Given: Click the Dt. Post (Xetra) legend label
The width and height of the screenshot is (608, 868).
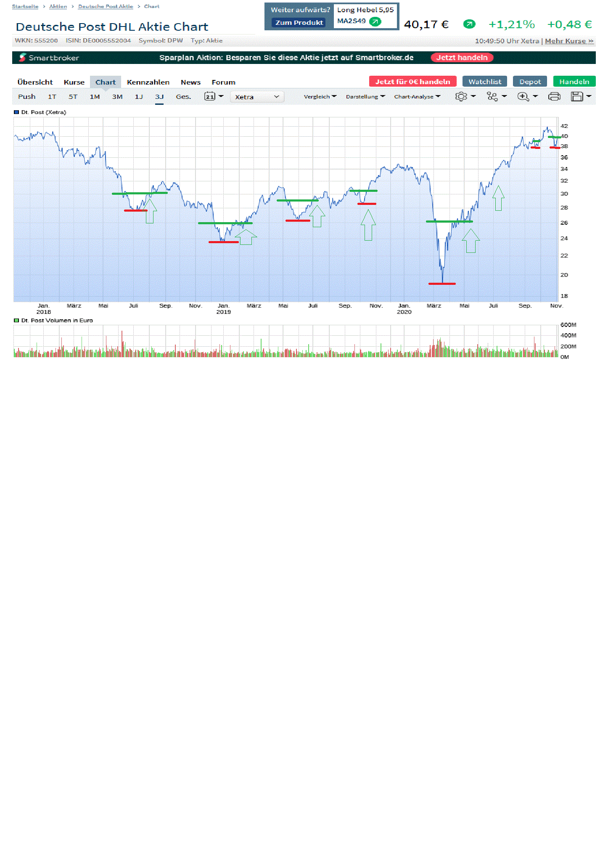Looking at the screenshot, I should (44, 112).
